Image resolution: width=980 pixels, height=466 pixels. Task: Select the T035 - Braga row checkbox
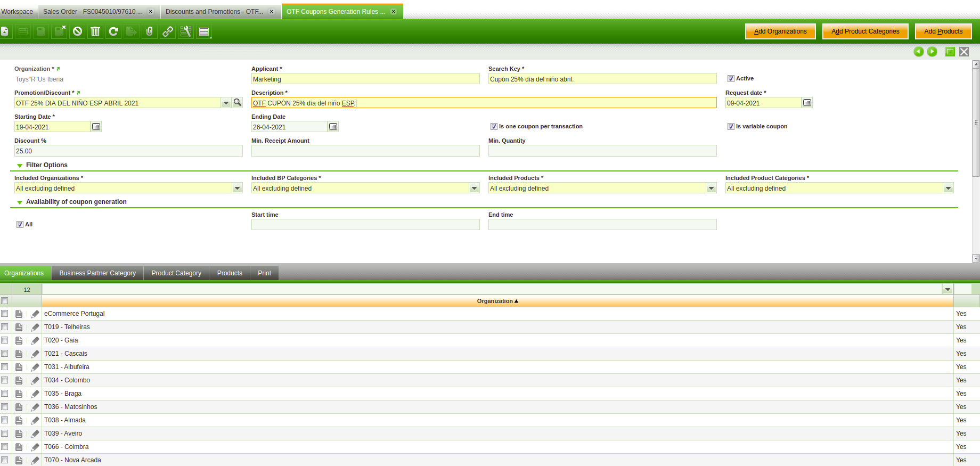point(5,394)
